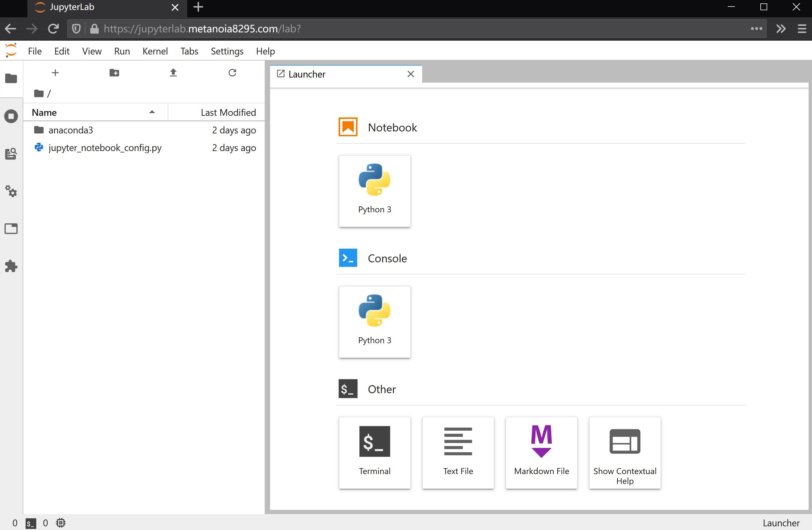Open the Kernel menu
Image resolution: width=812 pixels, height=530 pixels.
[x=155, y=51]
